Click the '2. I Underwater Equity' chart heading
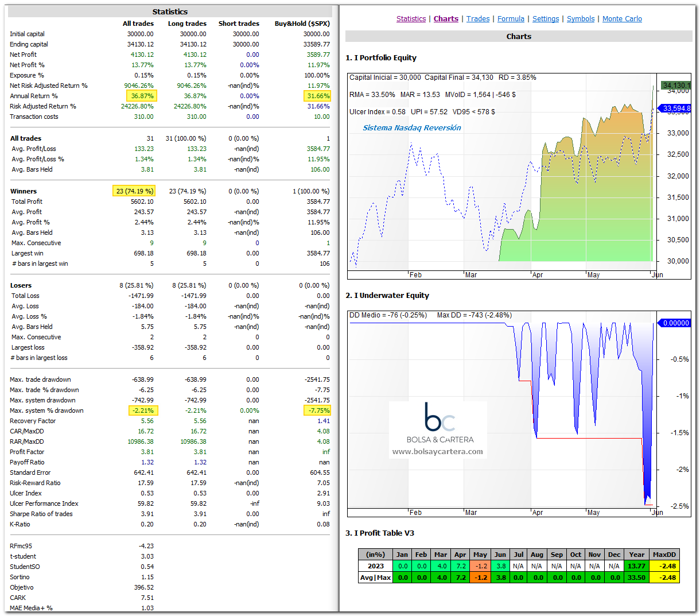Image resolution: width=700 pixels, height=616 pixels. tap(387, 295)
